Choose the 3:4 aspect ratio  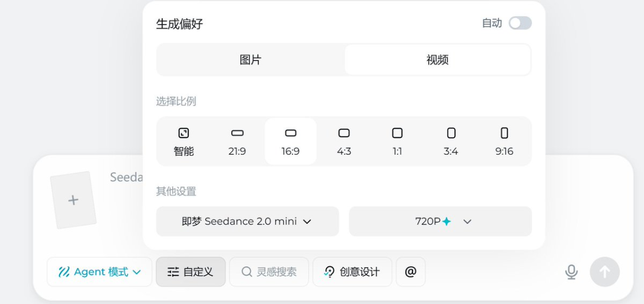pyautogui.click(x=451, y=142)
